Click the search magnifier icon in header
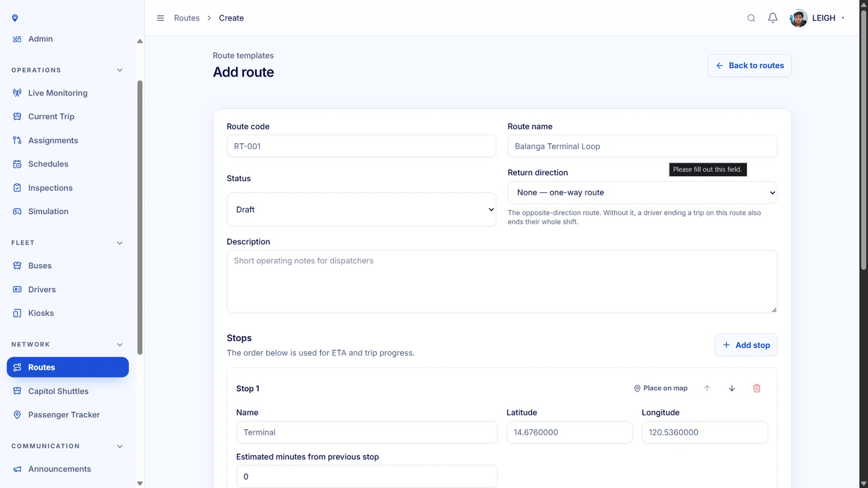Screen dimensions: 868x488 751,18
